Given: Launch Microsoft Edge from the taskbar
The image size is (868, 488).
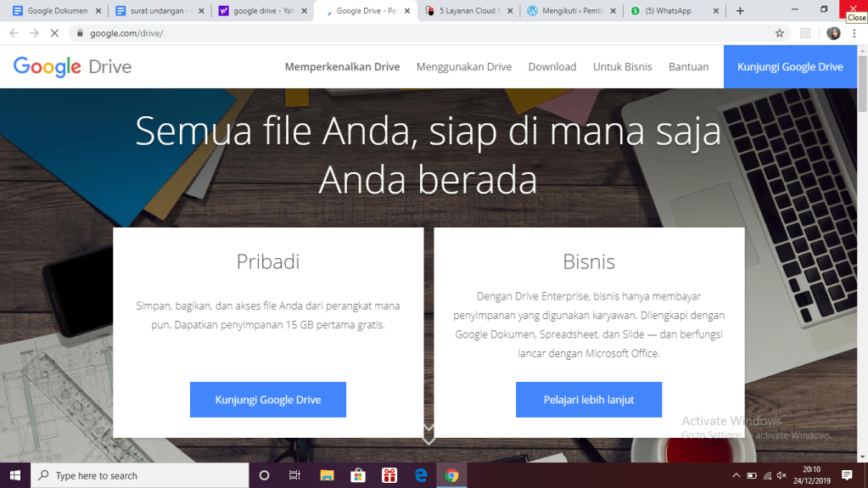Looking at the screenshot, I should point(421,475).
